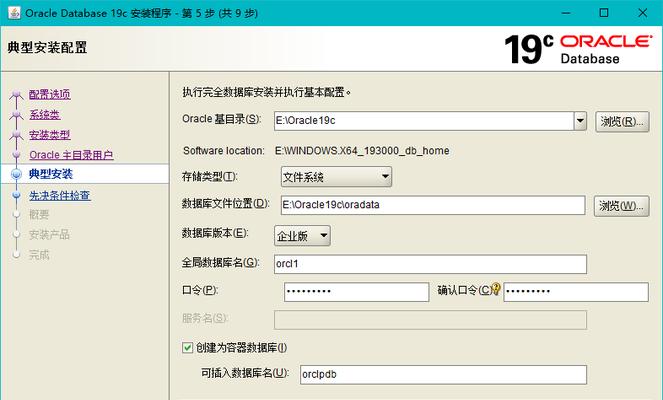Click the 确认口令 password field
The image size is (663, 400).
click(x=576, y=292)
